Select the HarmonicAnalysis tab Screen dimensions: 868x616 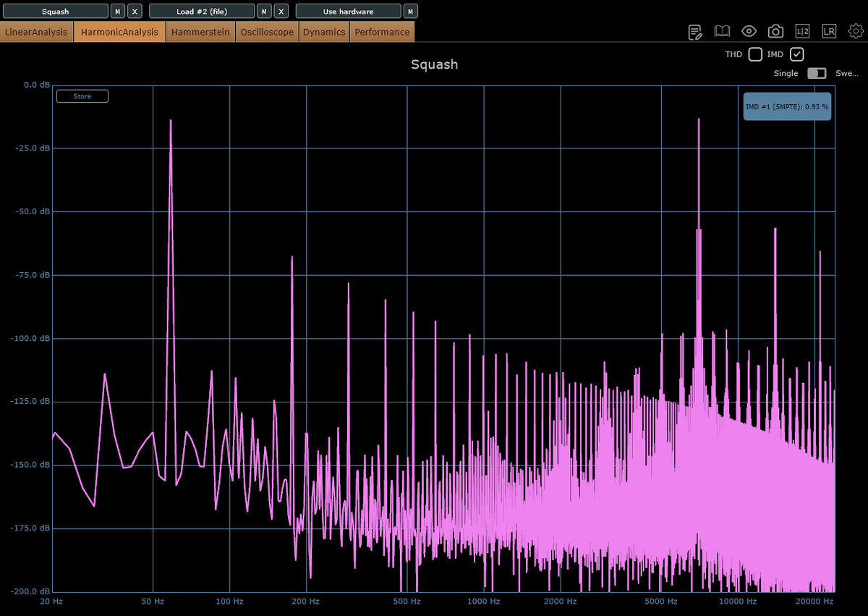[x=119, y=32]
